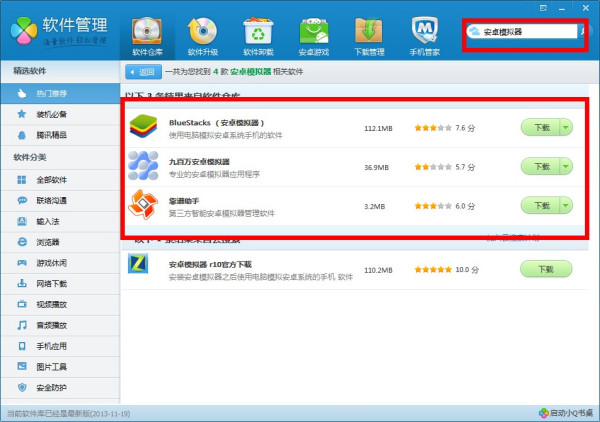This screenshot has width=600, height=422.
Task: Open the 软件升级 software upgrade tab
Action: point(203,37)
